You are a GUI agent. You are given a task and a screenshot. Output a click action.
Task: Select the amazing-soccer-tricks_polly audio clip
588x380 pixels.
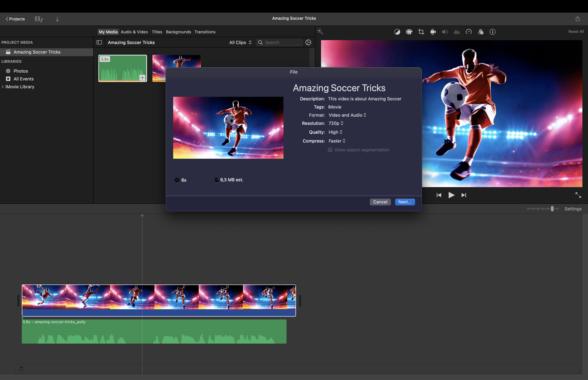pos(154,331)
